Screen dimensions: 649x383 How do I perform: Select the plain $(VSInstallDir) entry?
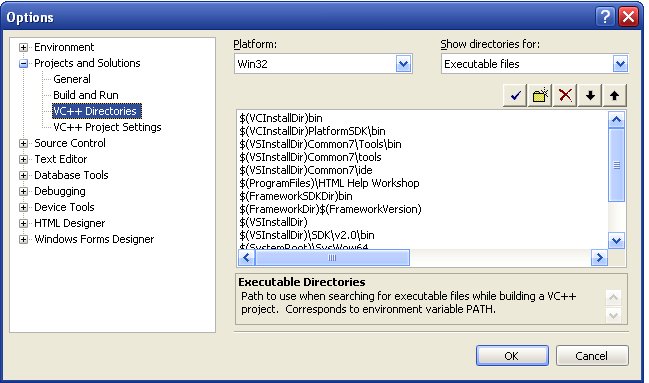[x=274, y=222]
